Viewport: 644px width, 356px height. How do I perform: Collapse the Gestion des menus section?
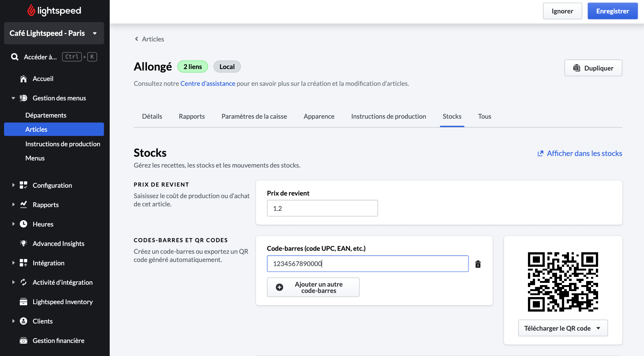[x=13, y=98]
